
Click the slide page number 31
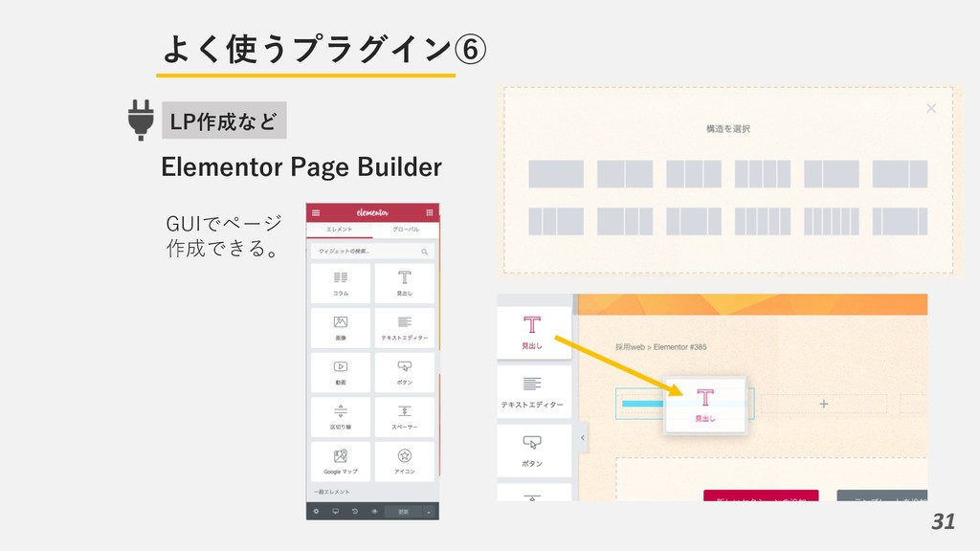[x=943, y=521]
